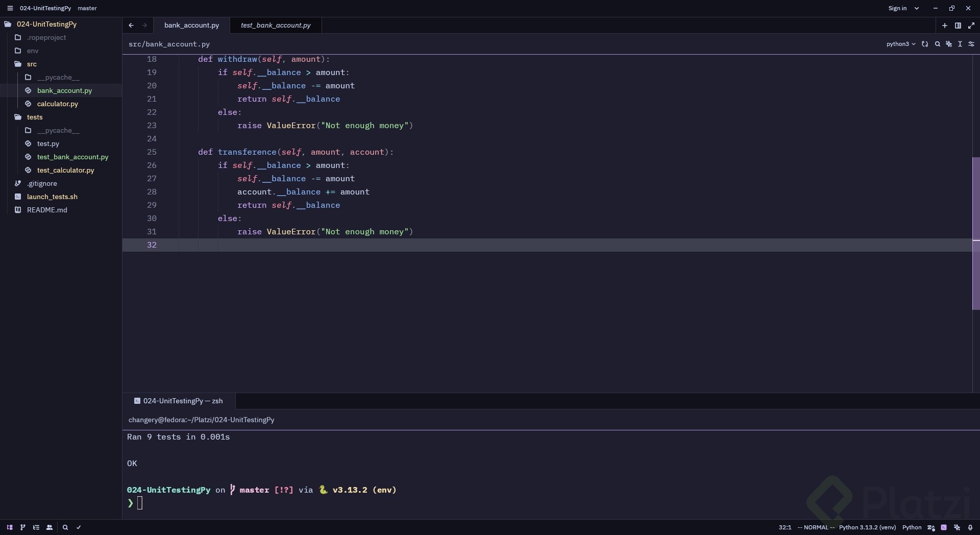Click the file icon next to test.py
The width and height of the screenshot is (980, 535).
click(x=28, y=143)
